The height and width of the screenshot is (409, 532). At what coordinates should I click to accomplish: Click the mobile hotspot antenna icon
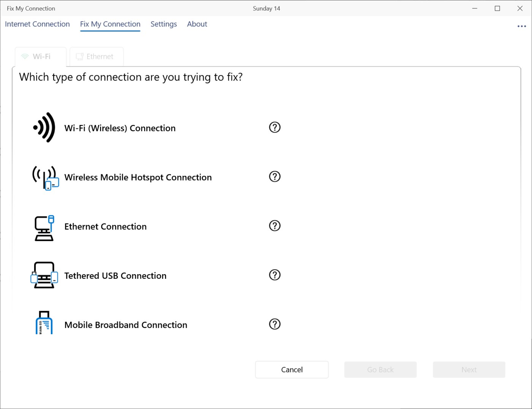45,177
